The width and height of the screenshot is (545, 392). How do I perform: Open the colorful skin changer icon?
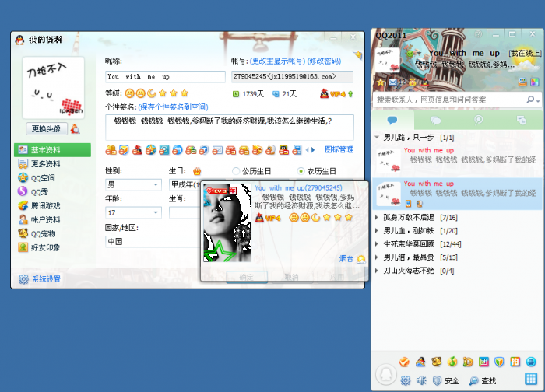pyautogui.click(x=535, y=82)
